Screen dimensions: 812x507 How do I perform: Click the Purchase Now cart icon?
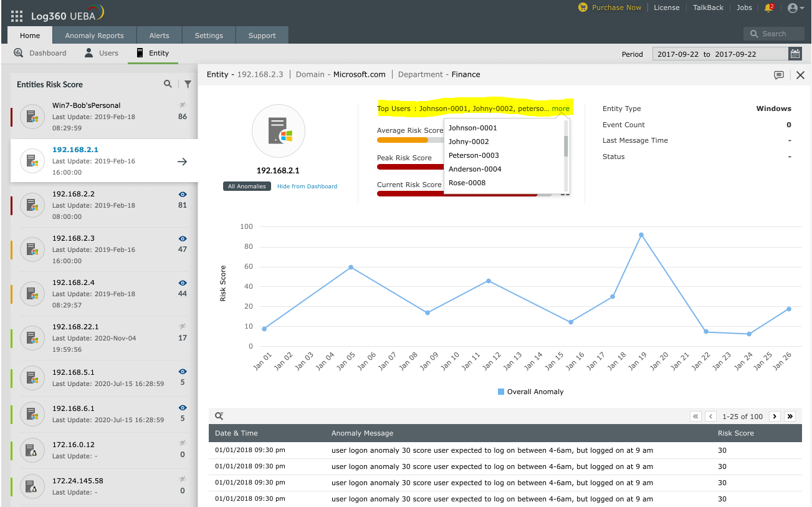[x=583, y=7]
